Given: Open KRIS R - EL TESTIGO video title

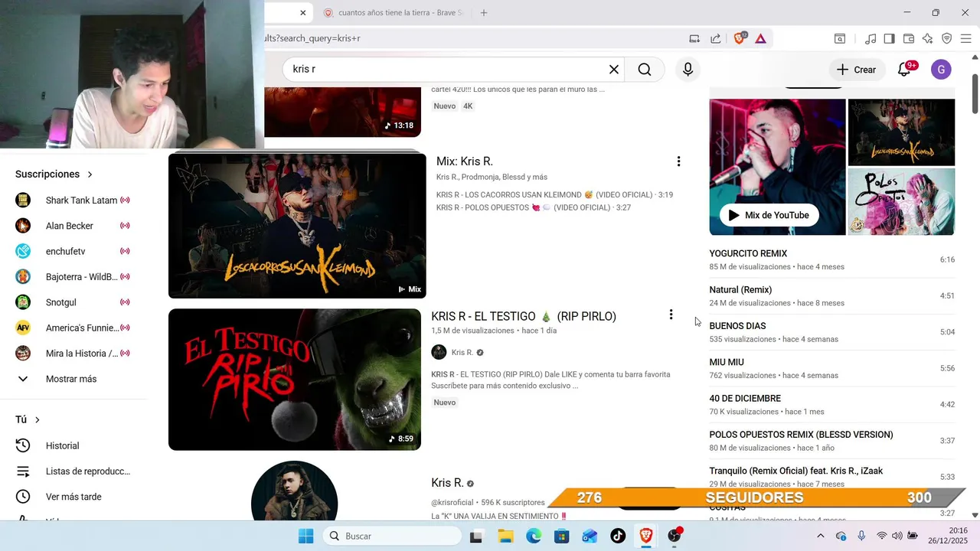Looking at the screenshot, I should [x=524, y=316].
